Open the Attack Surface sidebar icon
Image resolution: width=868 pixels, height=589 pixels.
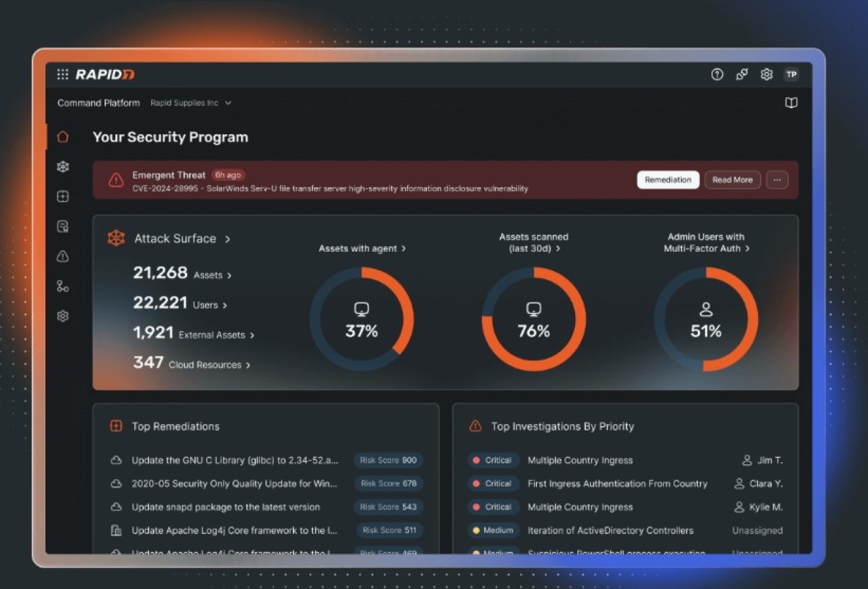[x=62, y=166]
